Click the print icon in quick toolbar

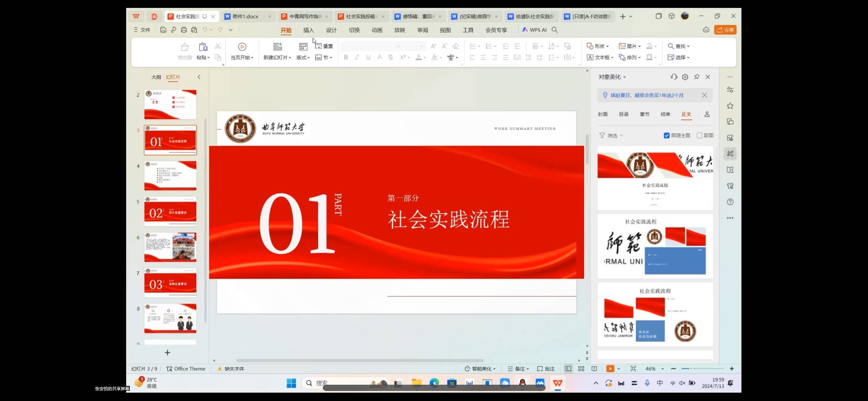[x=184, y=30]
